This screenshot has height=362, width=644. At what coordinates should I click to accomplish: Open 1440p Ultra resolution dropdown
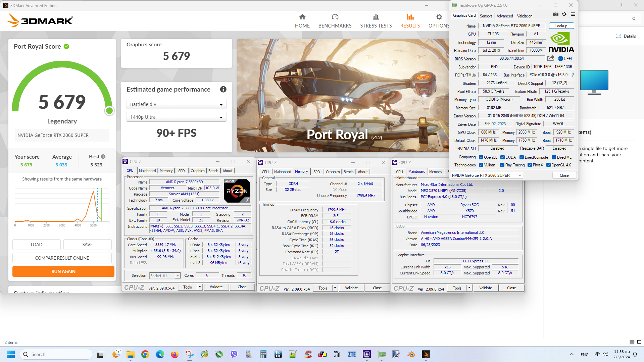tap(176, 117)
